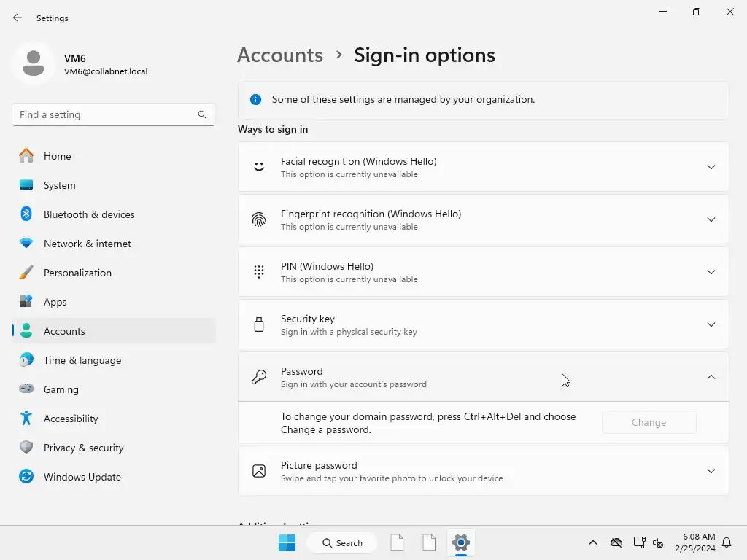Viewport: 747px width, 560px height.
Task: Click the Apps icon in sidebar
Action: pyautogui.click(x=26, y=301)
